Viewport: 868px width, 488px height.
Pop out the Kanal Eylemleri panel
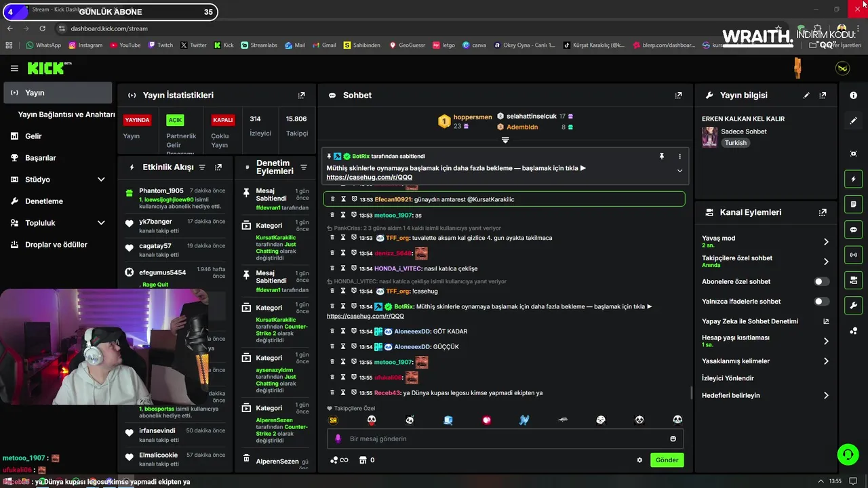823,212
